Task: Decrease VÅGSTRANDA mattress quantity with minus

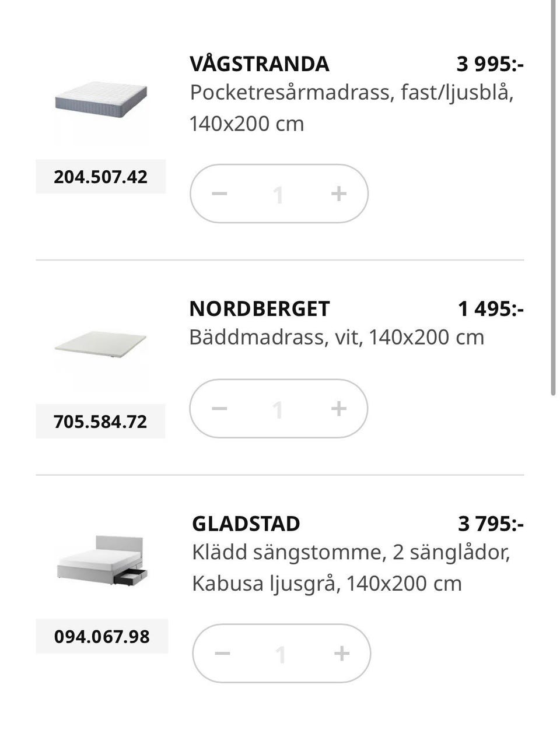Action: click(x=219, y=194)
